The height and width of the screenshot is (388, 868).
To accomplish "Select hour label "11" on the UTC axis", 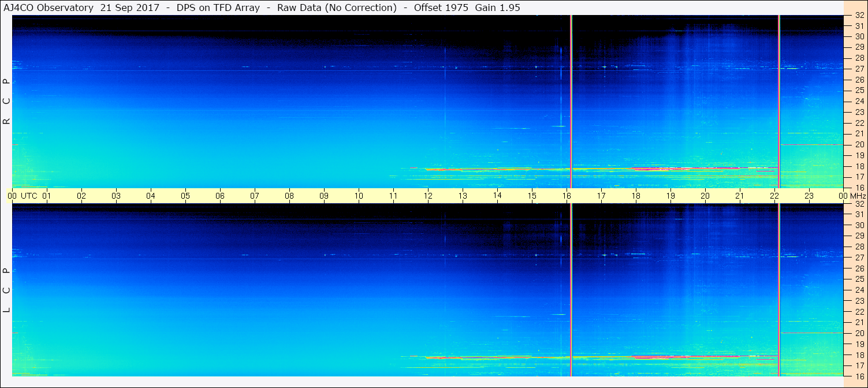I will (x=393, y=196).
